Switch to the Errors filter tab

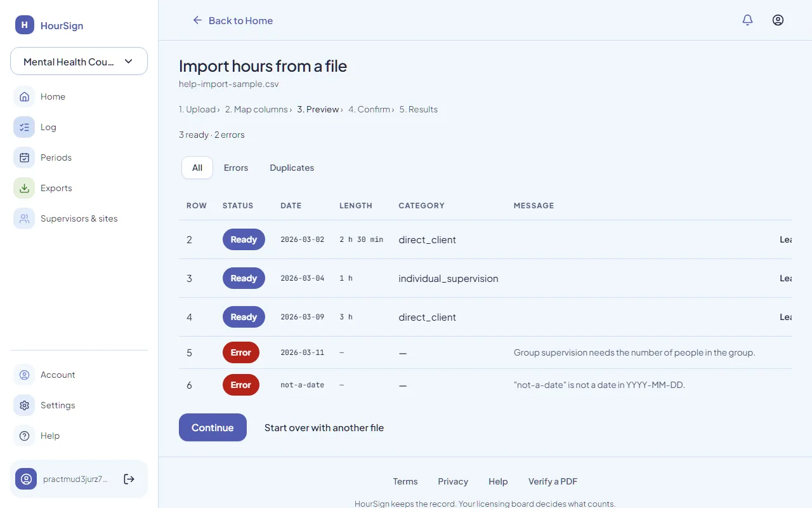point(236,168)
